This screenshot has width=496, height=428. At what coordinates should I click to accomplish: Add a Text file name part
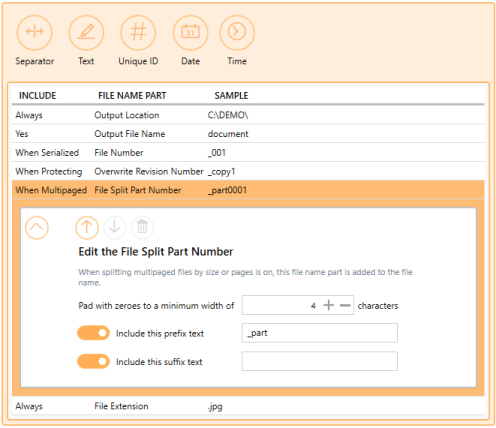(86, 32)
